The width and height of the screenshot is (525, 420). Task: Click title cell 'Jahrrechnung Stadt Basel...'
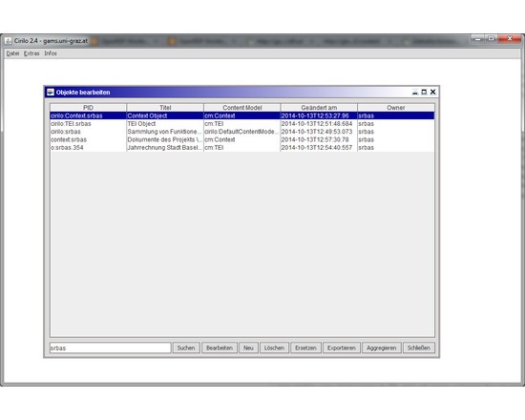point(165,148)
